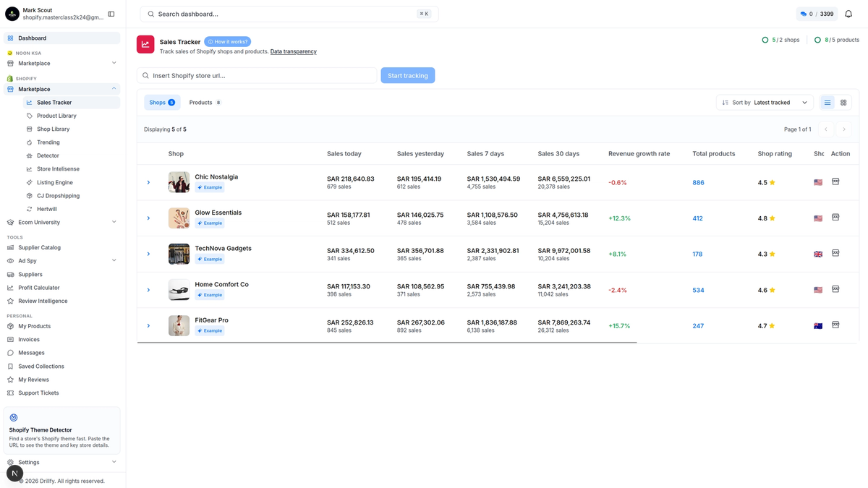
Task: Open Shop Library in the sidebar
Action: tap(54, 129)
